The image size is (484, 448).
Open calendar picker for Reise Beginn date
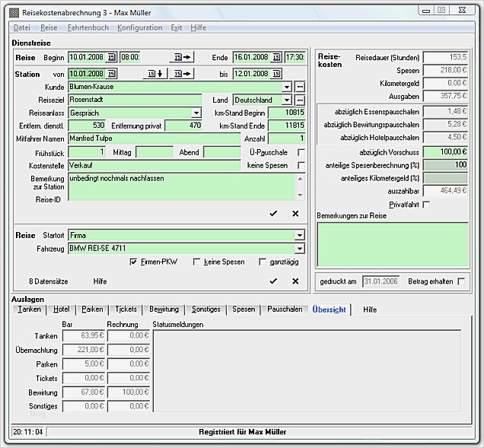111,57
